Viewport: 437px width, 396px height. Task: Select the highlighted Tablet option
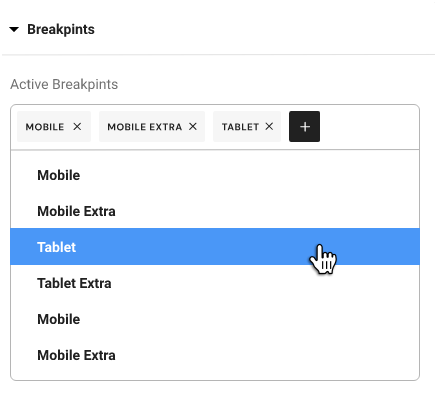[x=215, y=247]
